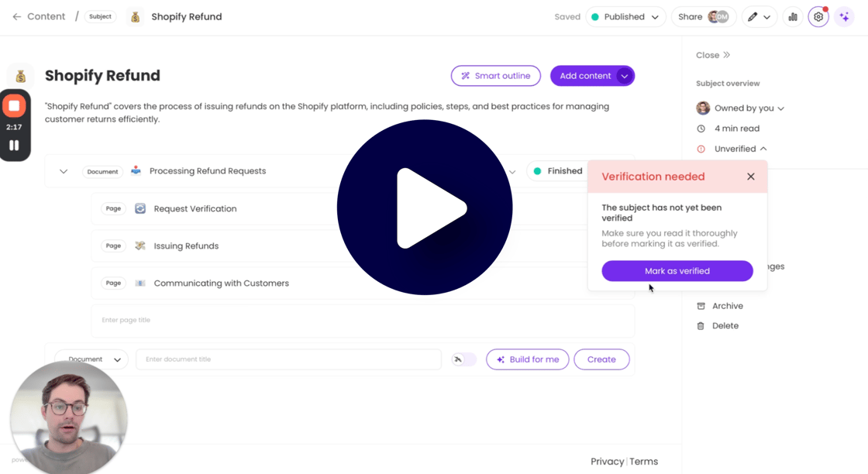Open the Privacy link in footer
Screen dimensions: 868x474
[x=607, y=462]
